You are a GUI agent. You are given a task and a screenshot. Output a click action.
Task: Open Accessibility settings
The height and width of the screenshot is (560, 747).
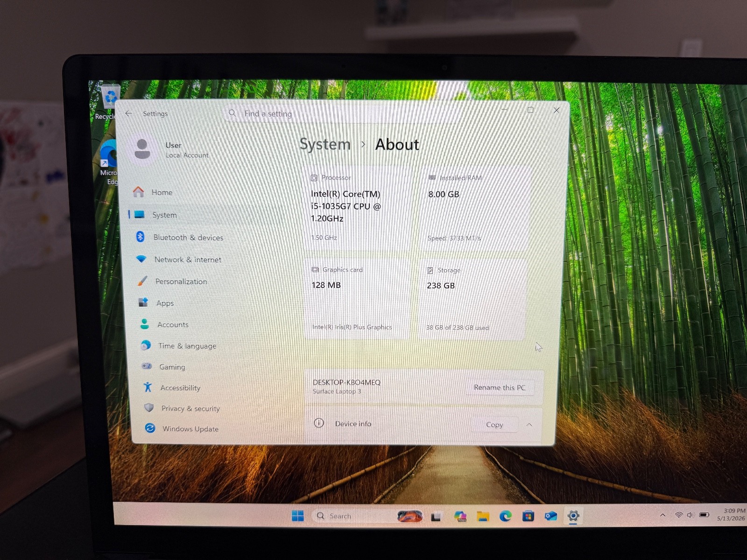[205, 387]
